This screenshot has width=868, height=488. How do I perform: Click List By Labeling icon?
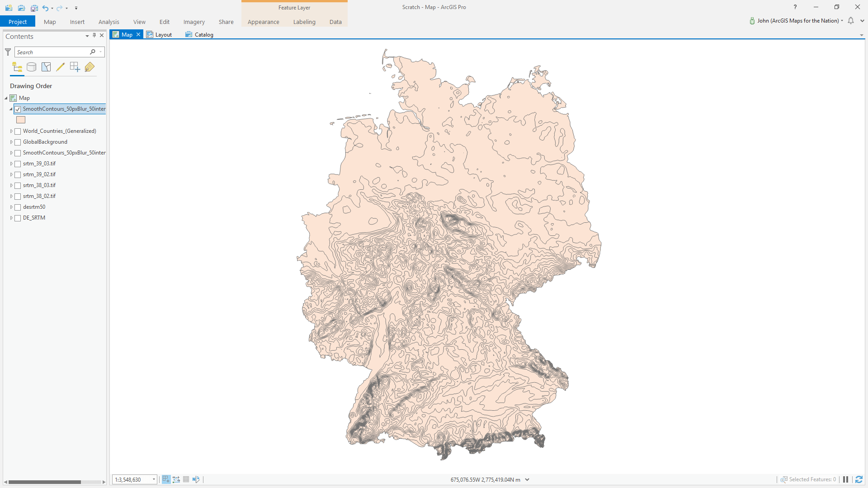tap(90, 67)
